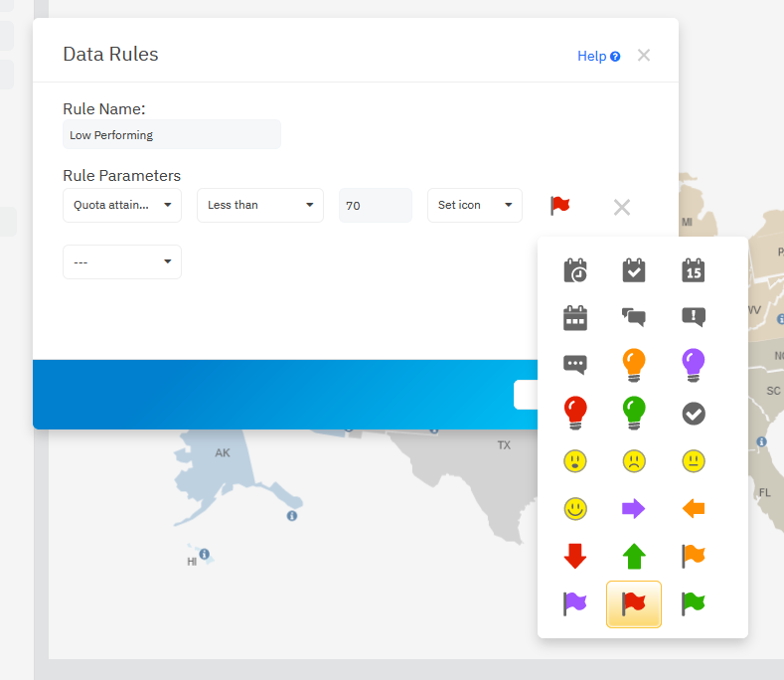
Task: Select the yellow smiley face icon
Action: tap(574, 509)
